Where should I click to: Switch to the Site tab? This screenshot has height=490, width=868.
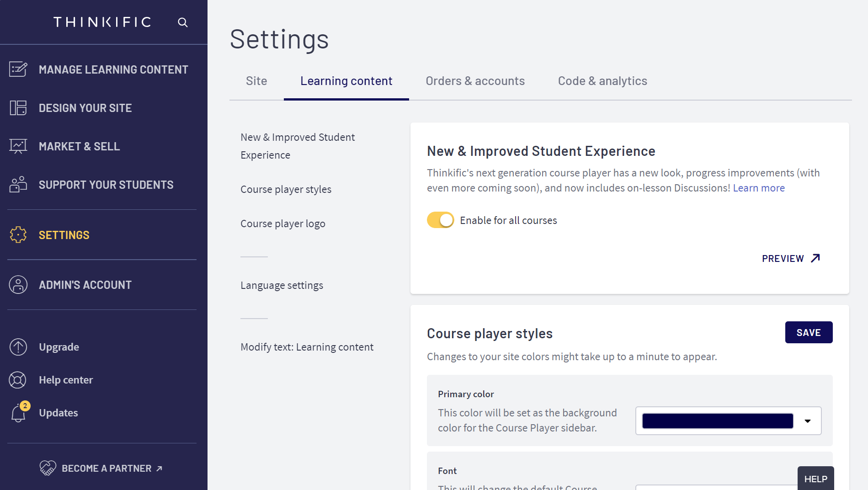click(256, 81)
